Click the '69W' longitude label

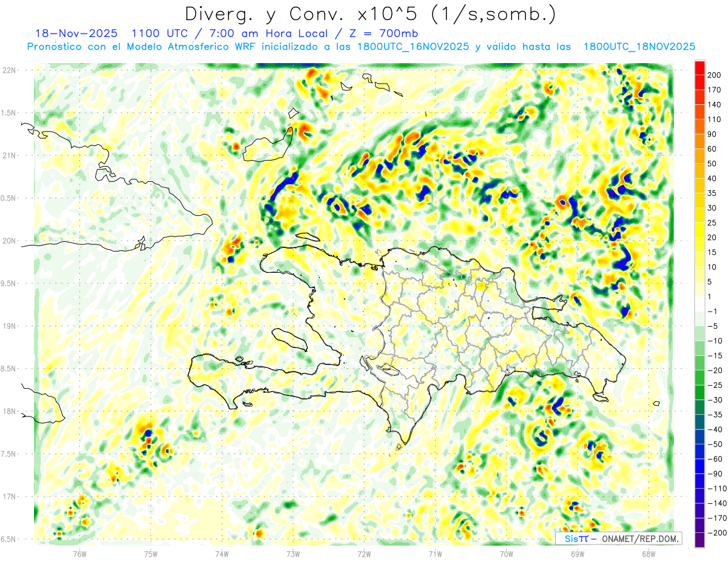[x=577, y=554]
